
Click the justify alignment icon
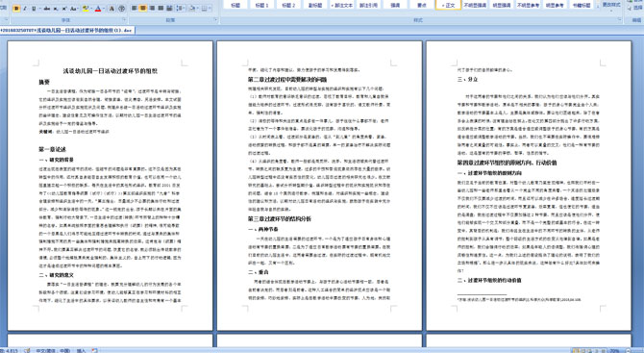[161, 9]
